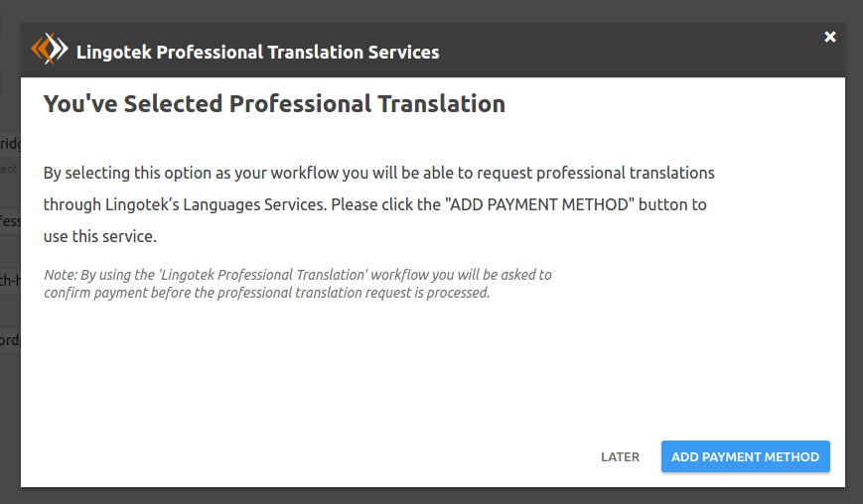Click the italic Note about confirming payment
This screenshot has width=863, height=504.
click(x=297, y=284)
